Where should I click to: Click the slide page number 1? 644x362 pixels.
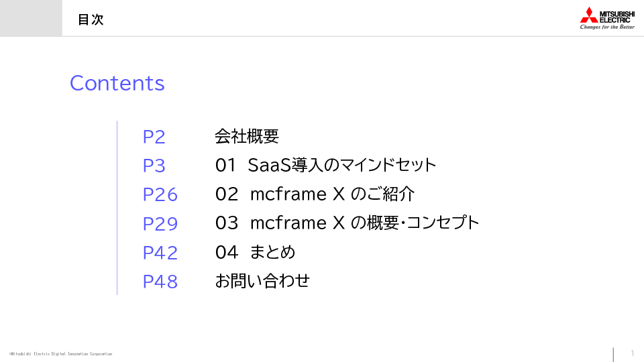(633, 353)
